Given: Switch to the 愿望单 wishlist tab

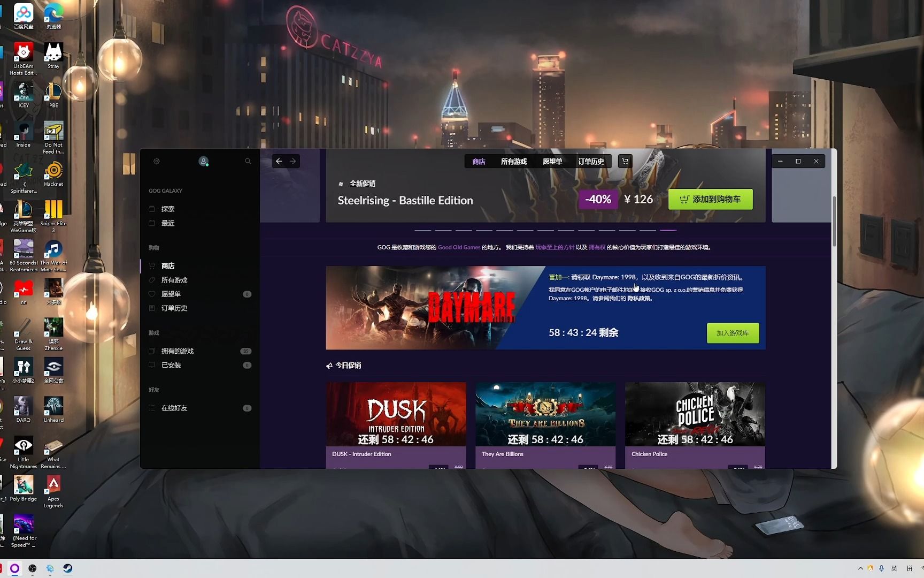Looking at the screenshot, I should [x=552, y=162].
